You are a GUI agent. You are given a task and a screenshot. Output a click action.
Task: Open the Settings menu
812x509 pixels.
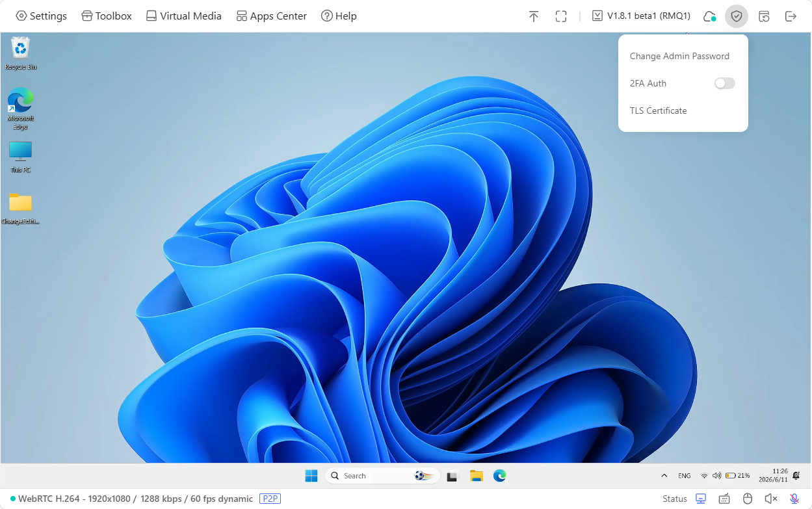pyautogui.click(x=41, y=16)
